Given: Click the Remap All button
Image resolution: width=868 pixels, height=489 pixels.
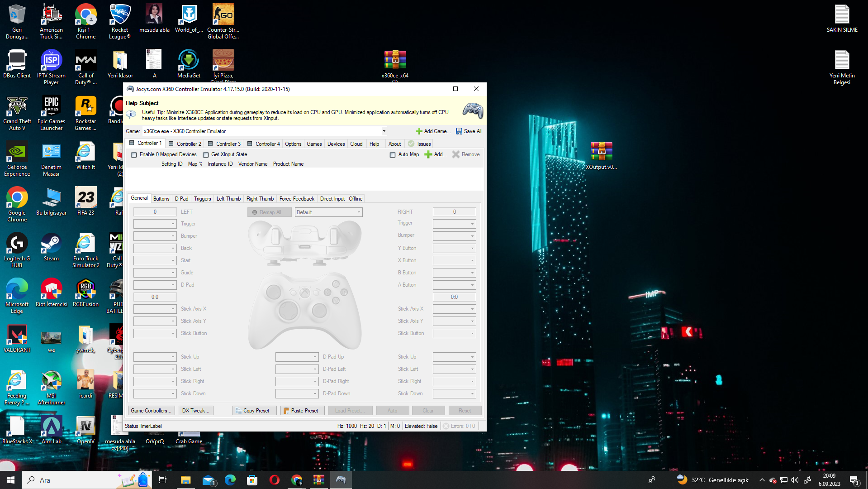Looking at the screenshot, I should coord(270,212).
